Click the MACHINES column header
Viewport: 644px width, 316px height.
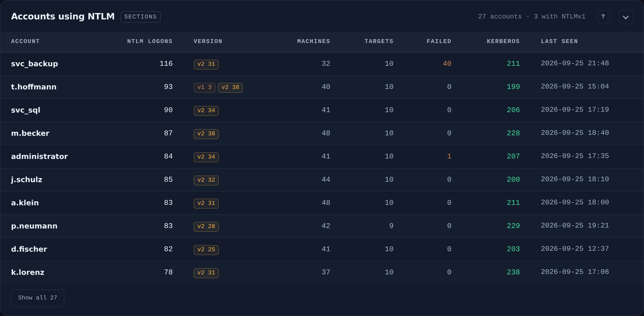[x=313, y=41]
